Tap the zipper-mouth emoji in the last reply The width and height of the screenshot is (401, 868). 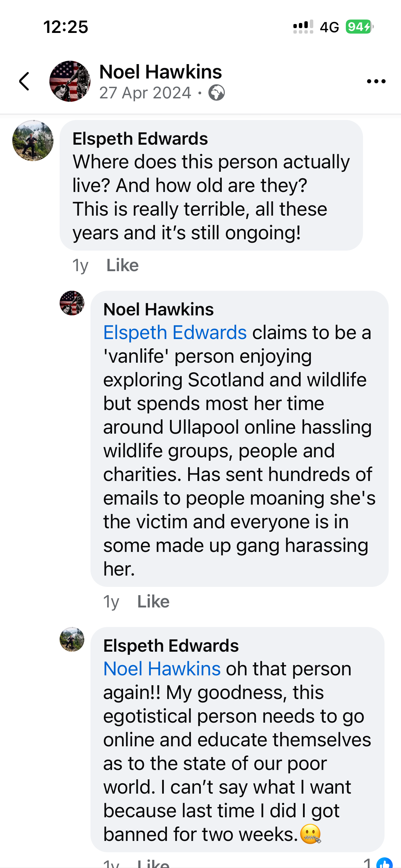coord(311,834)
